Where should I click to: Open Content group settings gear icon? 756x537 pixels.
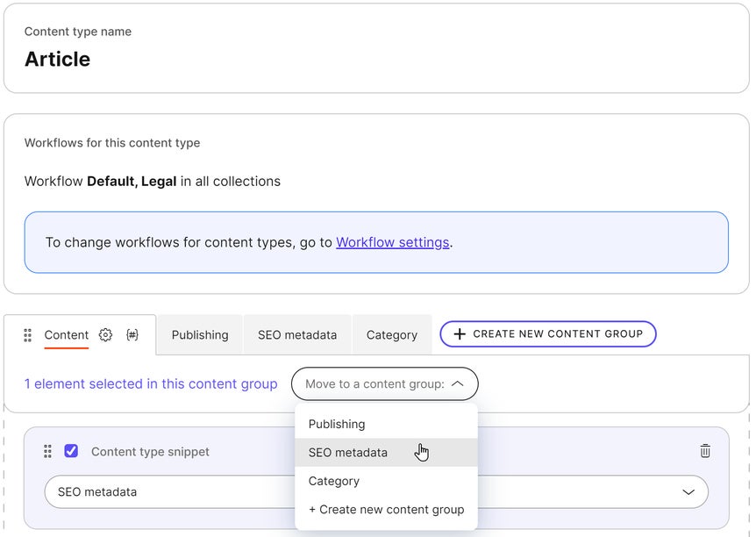click(x=105, y=334)
